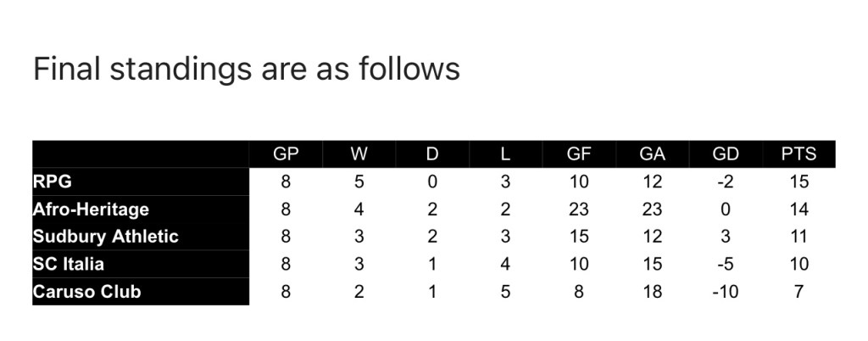Select the D column header
Viewport: 868px width, 341px height.
pyautogui.click(x=431, y=154)
